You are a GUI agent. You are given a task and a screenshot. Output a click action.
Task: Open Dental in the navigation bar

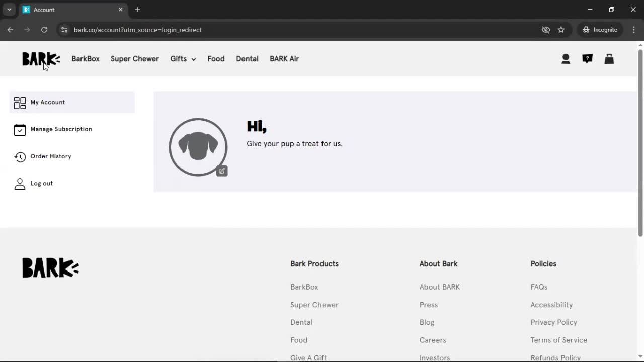(247, 59)
